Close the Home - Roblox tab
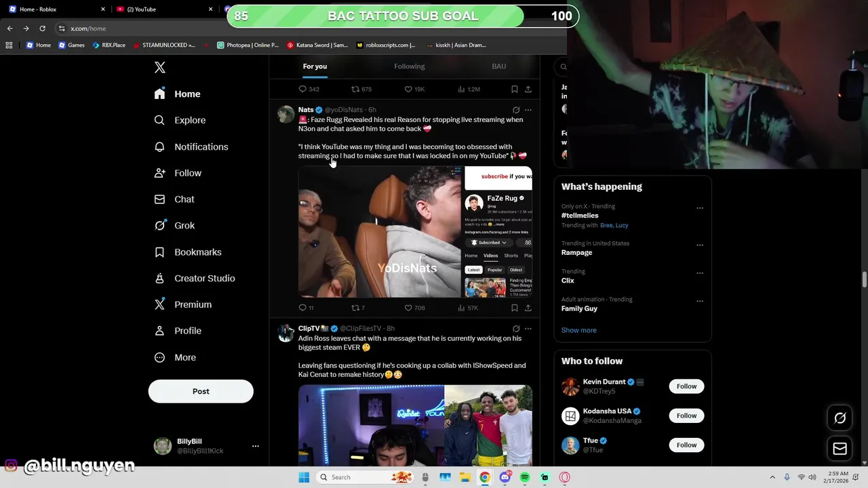This screenshot has height=488, width=868. click(103, 9)
